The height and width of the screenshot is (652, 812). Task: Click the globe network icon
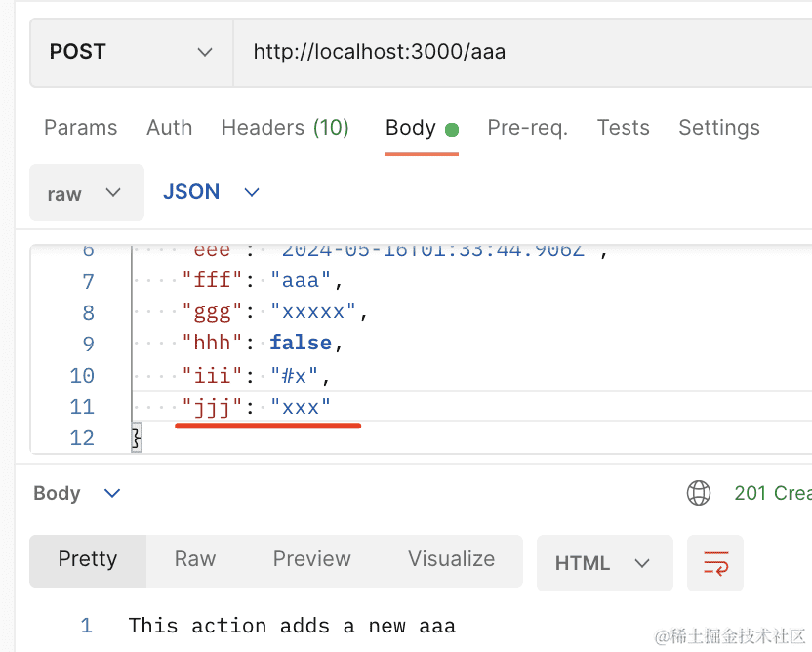699,493
